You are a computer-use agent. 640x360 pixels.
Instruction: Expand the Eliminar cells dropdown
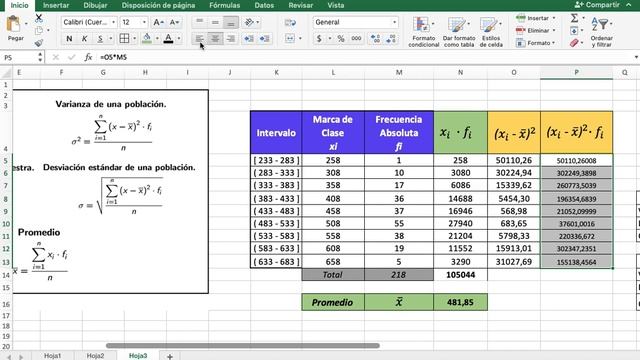[x=554, y=30]
